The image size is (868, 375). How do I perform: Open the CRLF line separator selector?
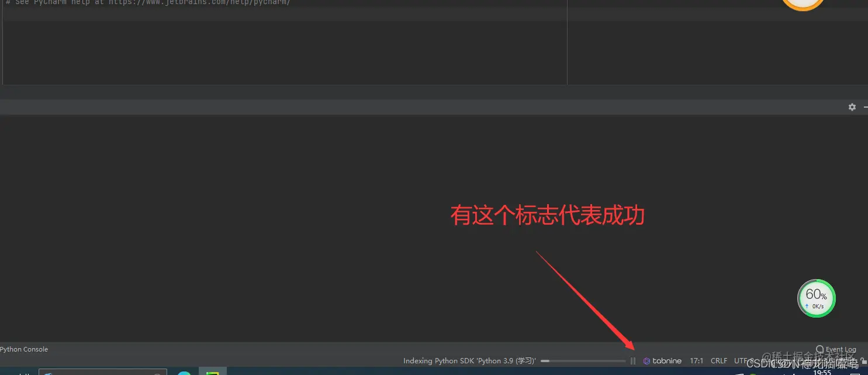718,360
